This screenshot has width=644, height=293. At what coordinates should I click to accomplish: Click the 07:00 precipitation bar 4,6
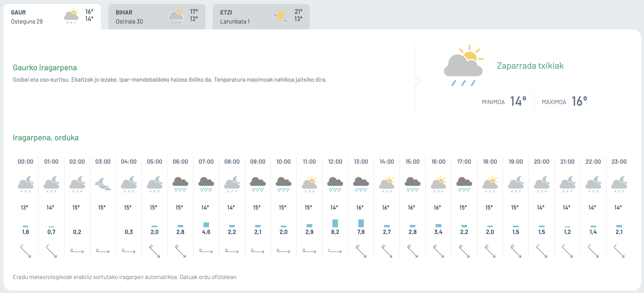[x=206, y=225]
